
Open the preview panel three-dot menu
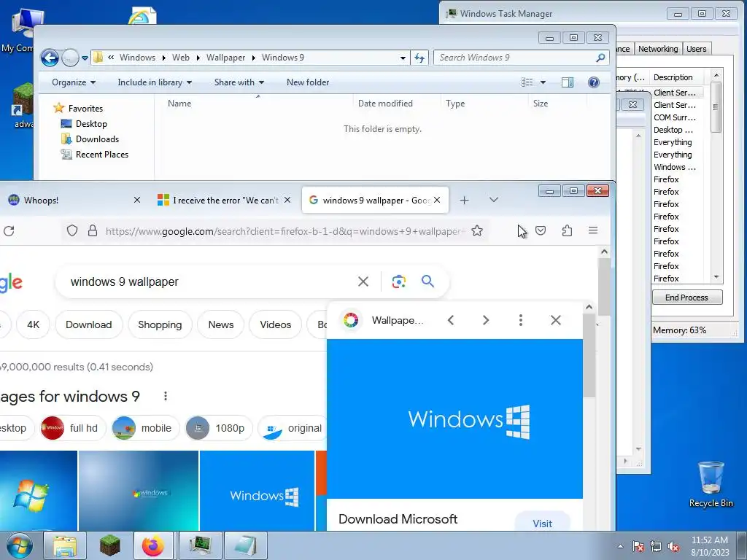pos(521,321)
